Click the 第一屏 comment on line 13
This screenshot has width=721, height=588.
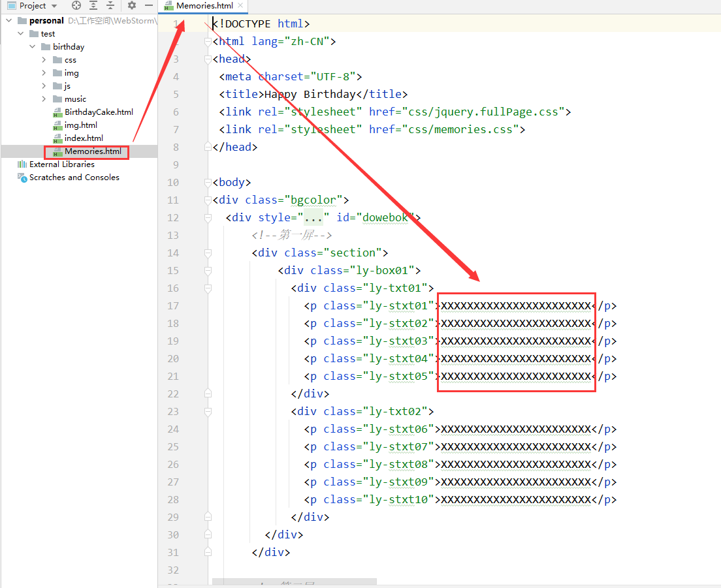coord(291,235)
